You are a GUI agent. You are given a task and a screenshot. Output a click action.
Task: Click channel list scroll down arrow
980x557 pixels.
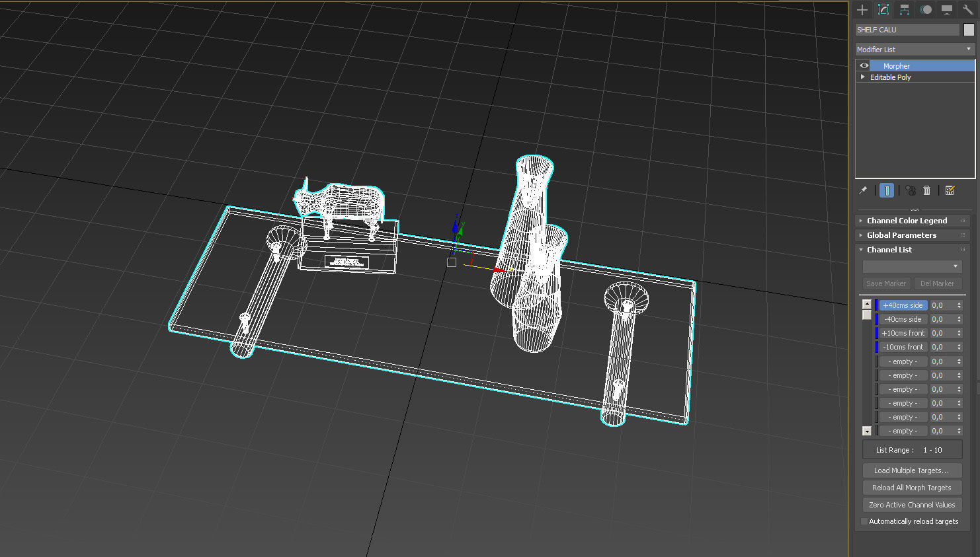867,431
